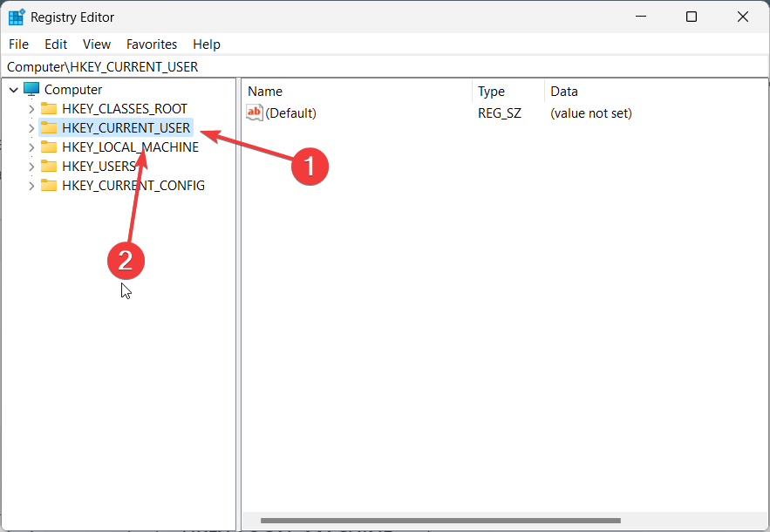Open the Help menu
This screenshot has height=532, width=770.
pyautogui.click(x=207, y=44)
